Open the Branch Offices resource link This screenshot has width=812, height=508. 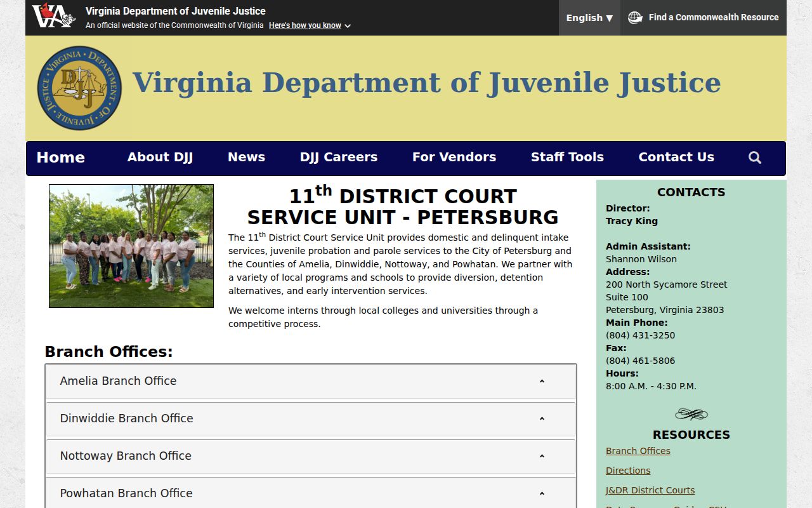(638, 451)
